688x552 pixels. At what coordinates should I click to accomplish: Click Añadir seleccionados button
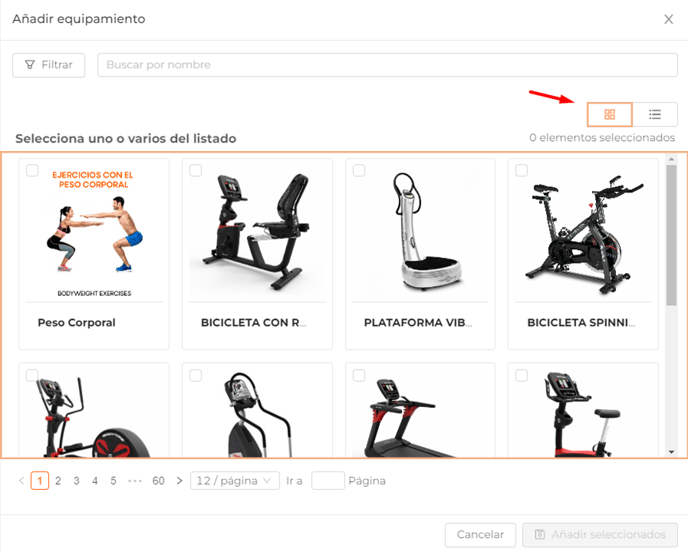(x=600, y=534)
